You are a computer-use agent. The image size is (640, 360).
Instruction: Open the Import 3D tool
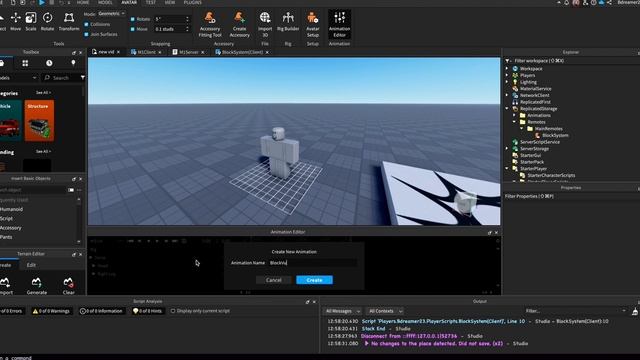click(x=265, y=24)
